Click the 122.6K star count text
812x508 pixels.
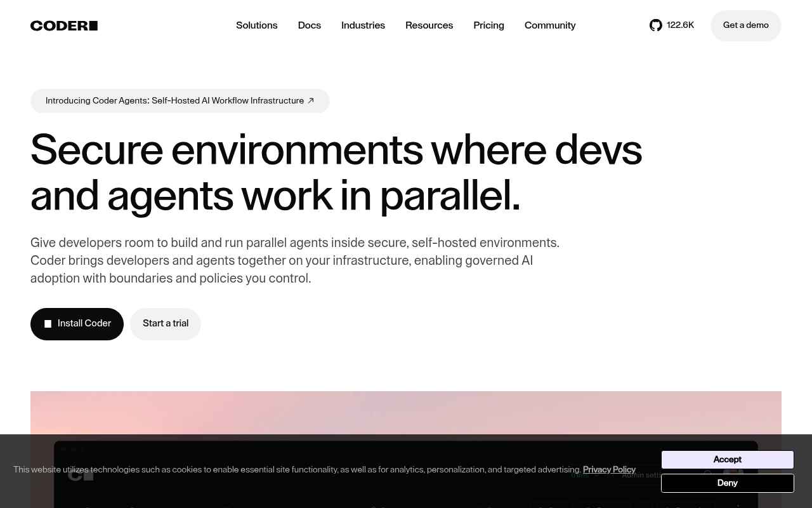click(x=680, y=25)
